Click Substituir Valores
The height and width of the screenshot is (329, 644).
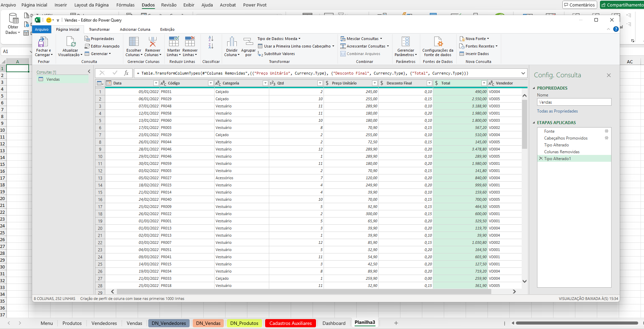click(276, 54)
